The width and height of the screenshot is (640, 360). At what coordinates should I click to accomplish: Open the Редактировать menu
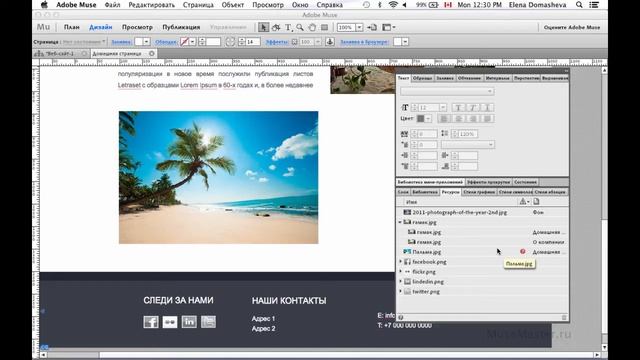[x=151, y=5]
